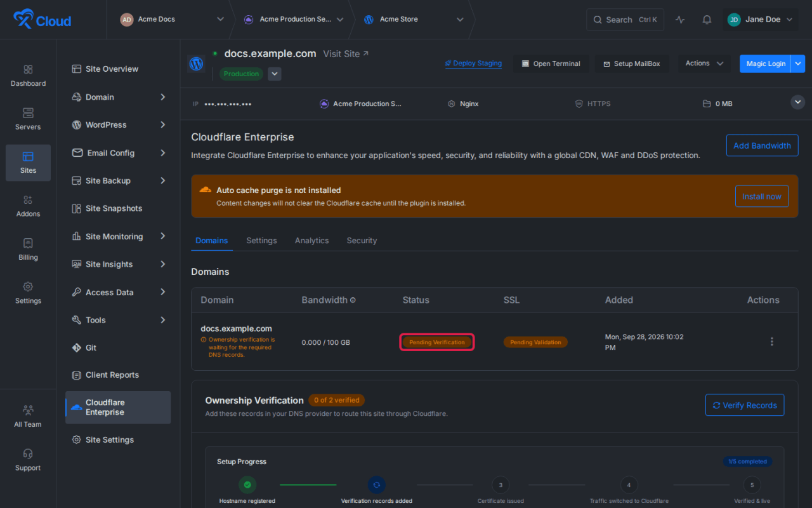Click the Pending Validation SSL badge
The width and height of the screenshot is (812, 508).
click(x=535, y=342)
